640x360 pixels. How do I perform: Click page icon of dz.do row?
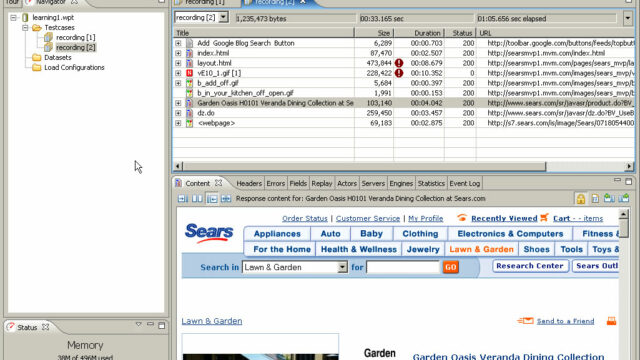click(x=189, y=113)
